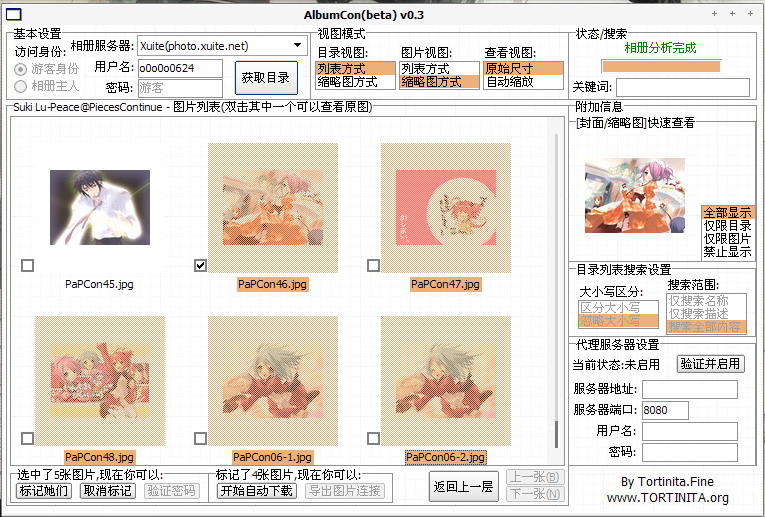
Task: Click the 取消标记 button
Action: point(108,491)
